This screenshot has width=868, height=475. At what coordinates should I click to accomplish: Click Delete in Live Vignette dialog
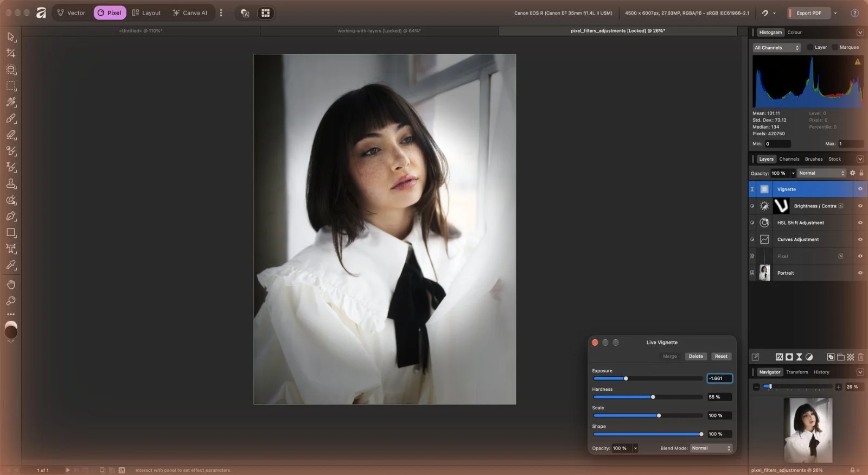pyautogui.click(x=695, y=357)
